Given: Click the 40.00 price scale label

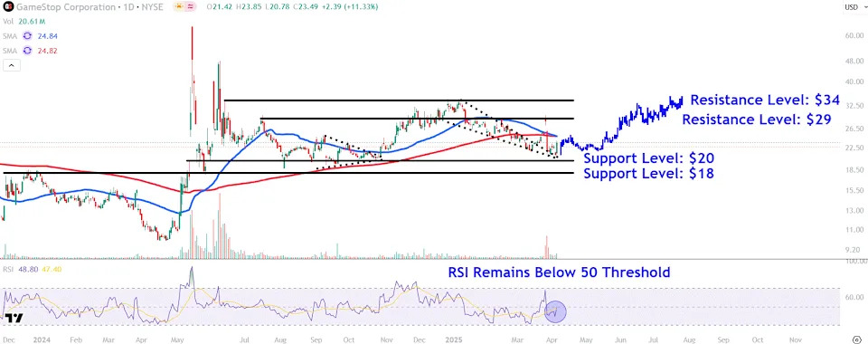Looking at the screenshot, I should click(x=855, y=81).
